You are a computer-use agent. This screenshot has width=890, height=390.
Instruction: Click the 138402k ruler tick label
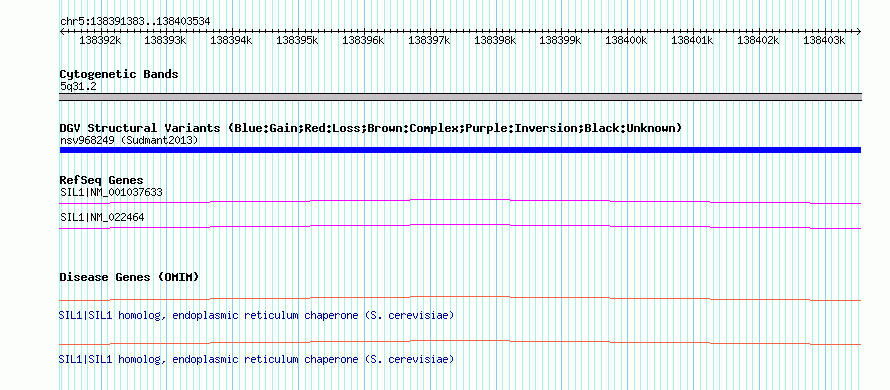(758, 40)
